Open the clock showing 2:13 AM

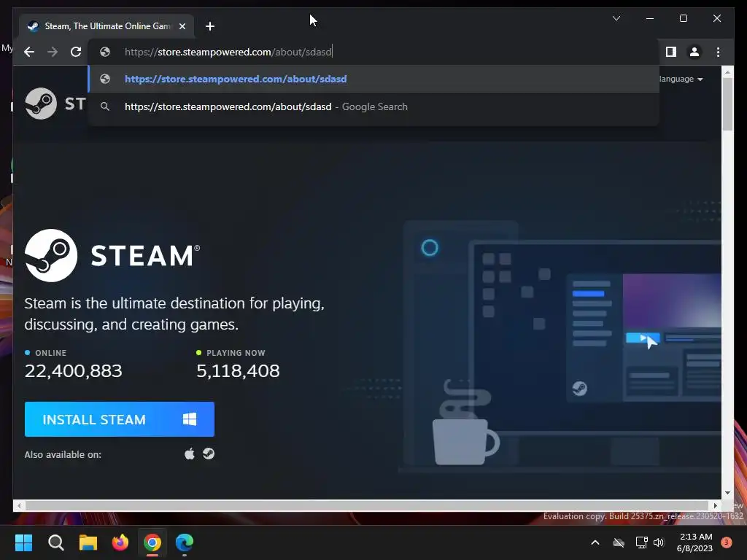[695, 542]
